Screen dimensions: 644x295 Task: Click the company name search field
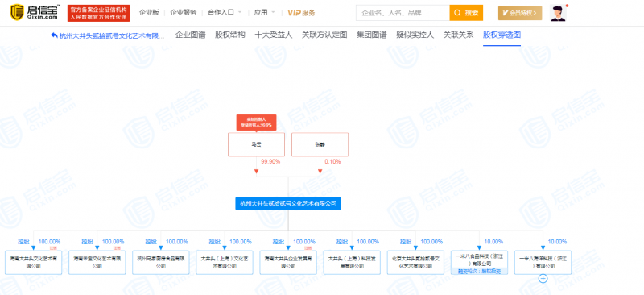click(x=402, y=13)
